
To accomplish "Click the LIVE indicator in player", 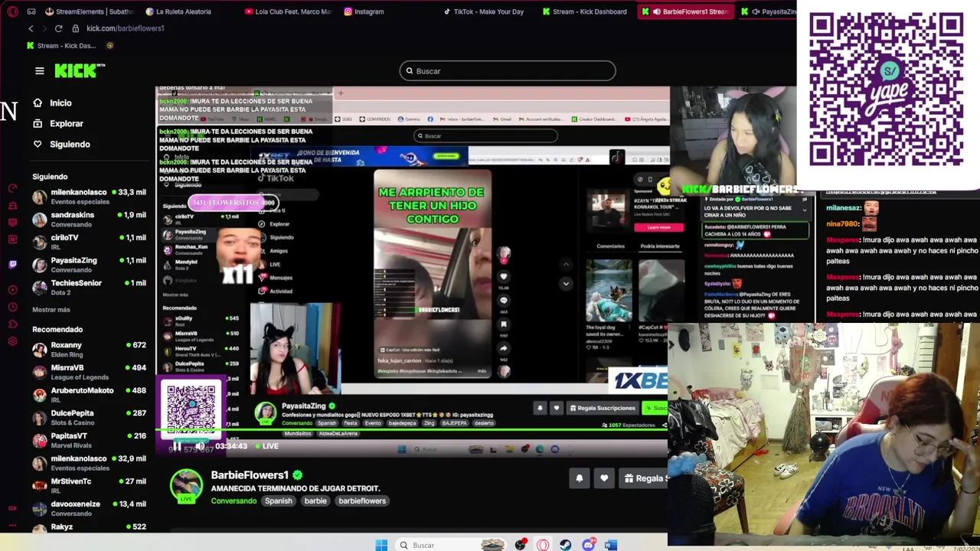I will coord(266,446).
